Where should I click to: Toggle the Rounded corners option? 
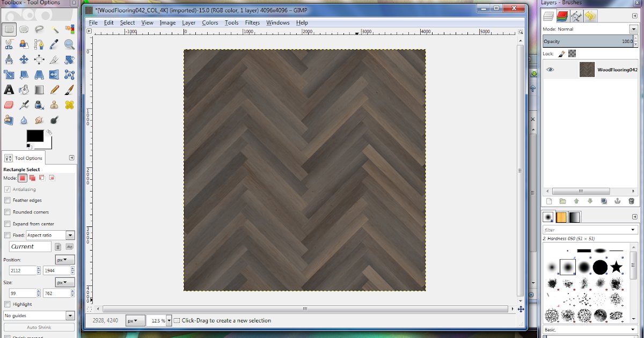point(8,212)
